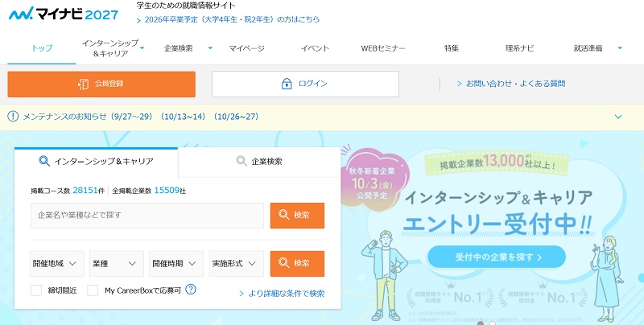Click the door icon on 会員登録 button

pyautogui.click(x=84, y=84)
